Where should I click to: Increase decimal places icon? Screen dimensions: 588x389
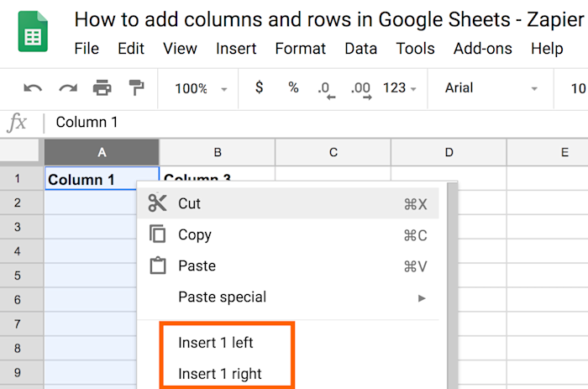coord(361,91)
